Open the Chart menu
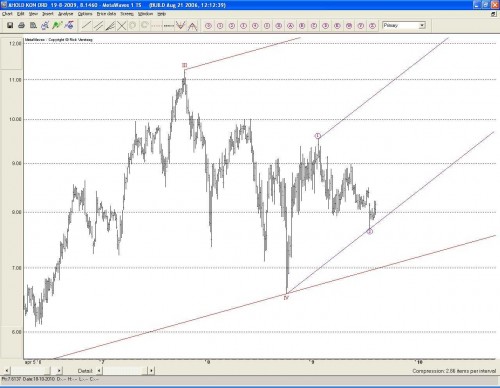 [7, 14]
